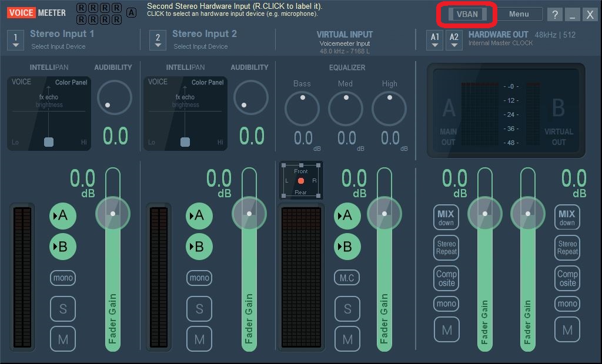Mute the Virtual Input strip

[x=347, y=339]
